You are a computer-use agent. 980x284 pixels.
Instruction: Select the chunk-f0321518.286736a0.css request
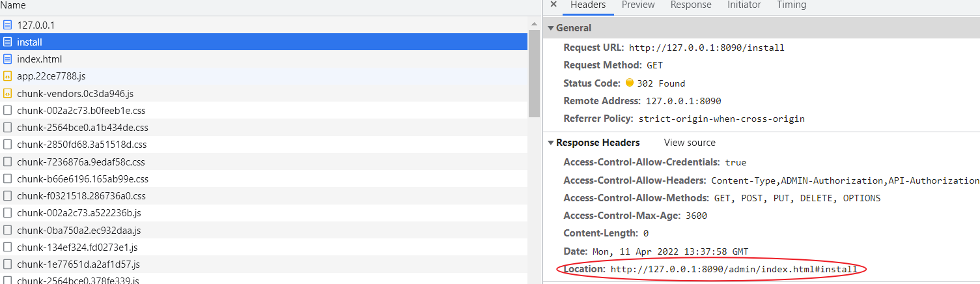[x=81, y=195]
